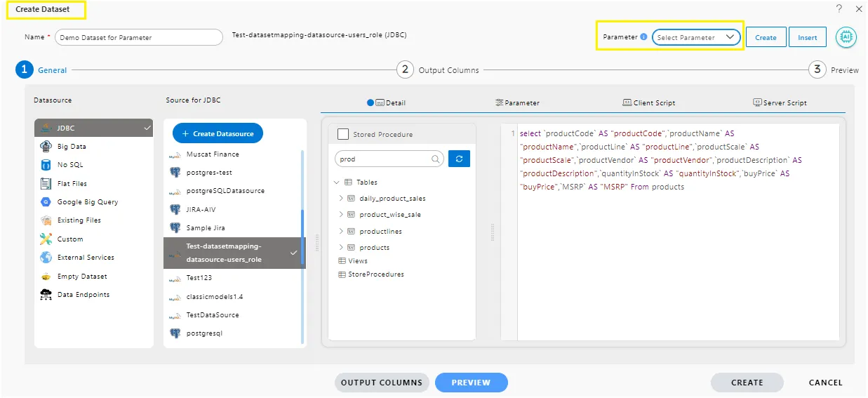Select the No SQL icon
This screenshot has width=868, height=398.
point(46,165)
